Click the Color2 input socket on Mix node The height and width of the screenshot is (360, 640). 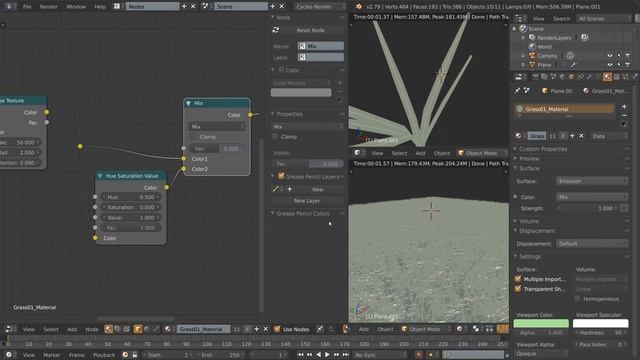tap(184, 169)
